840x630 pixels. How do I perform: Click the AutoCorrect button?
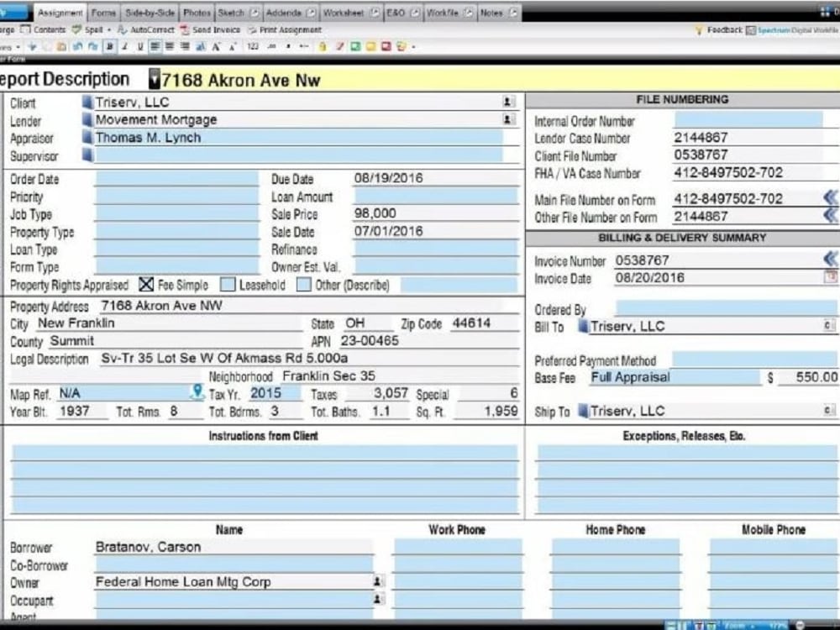(x=145, y=29)
